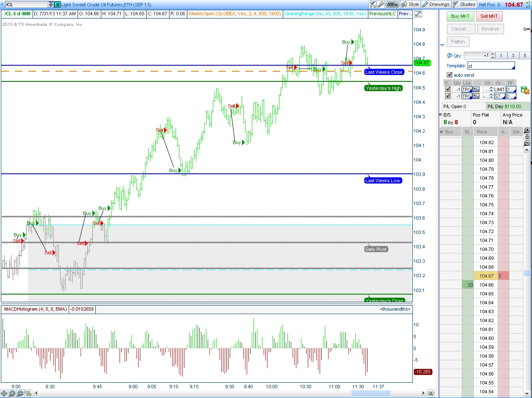Open chart settings wrench icon
The width and height of the screenshot is (532, 398).
pyautogui.click(x=381, y=4)
